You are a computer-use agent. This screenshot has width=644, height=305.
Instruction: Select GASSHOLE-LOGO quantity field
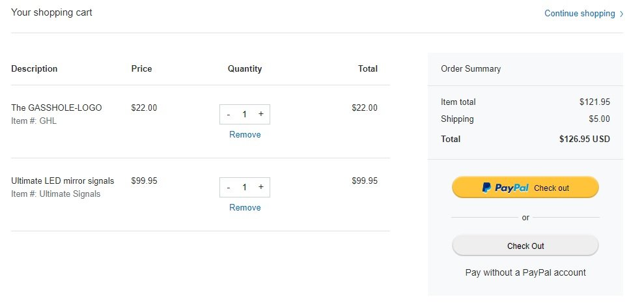244,114
